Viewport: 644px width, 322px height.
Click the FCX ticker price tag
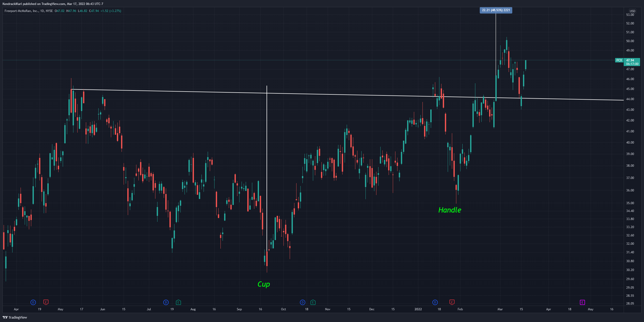619,60
